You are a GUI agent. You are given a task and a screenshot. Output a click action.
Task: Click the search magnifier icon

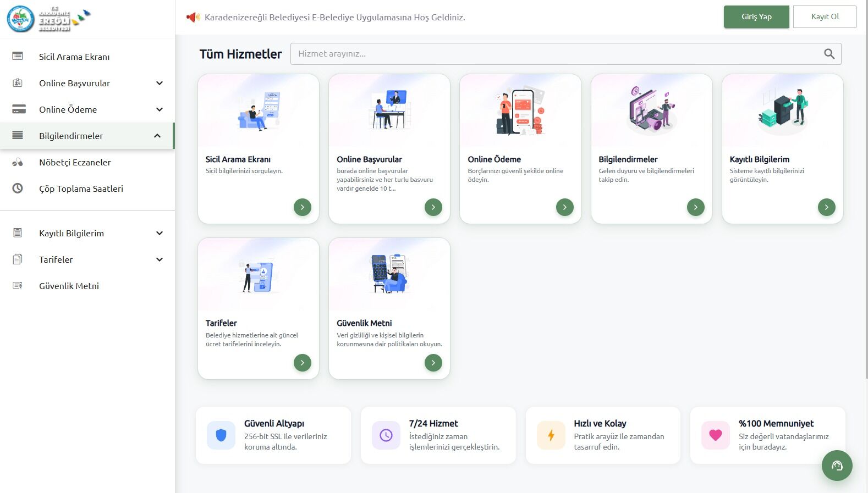829,54
